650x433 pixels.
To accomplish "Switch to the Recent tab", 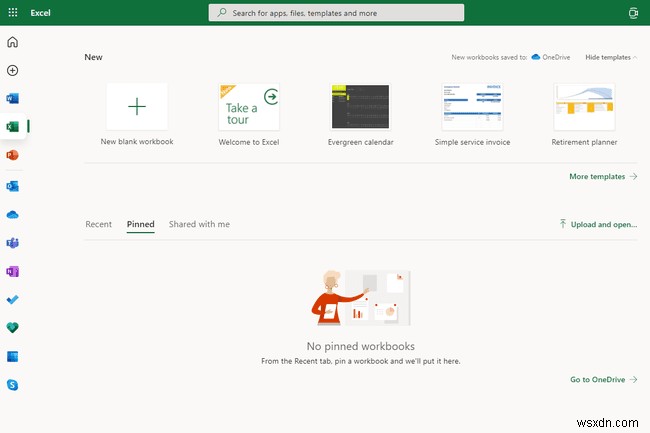I will coord(99,224).
